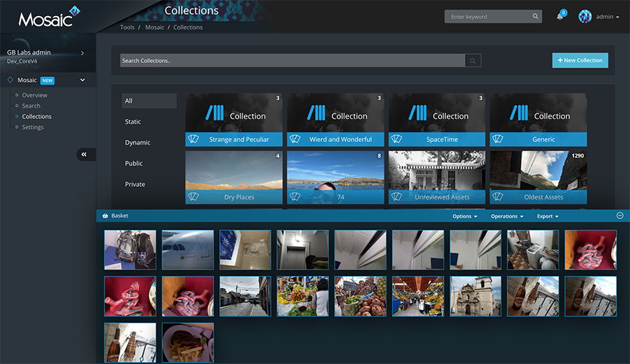Viewport: 630px width, 364px height.
Task: Click the cards icon on the SpaceTime collection
Action: click(x=397, y=139)
